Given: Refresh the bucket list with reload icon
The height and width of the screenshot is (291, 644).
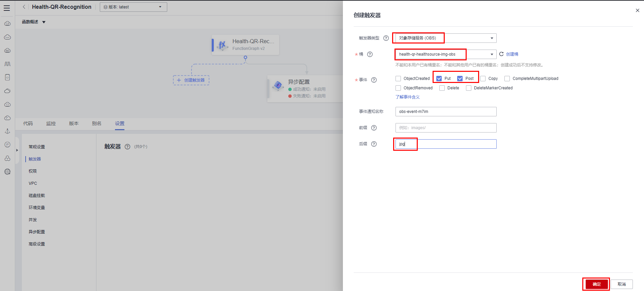Looking at the screenshot, I should tap(501, 54).
